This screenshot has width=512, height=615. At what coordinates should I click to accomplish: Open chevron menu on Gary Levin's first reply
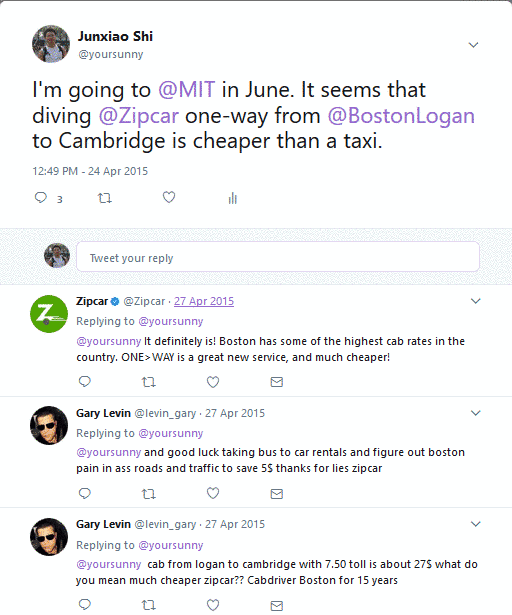[x=476, y=413]
